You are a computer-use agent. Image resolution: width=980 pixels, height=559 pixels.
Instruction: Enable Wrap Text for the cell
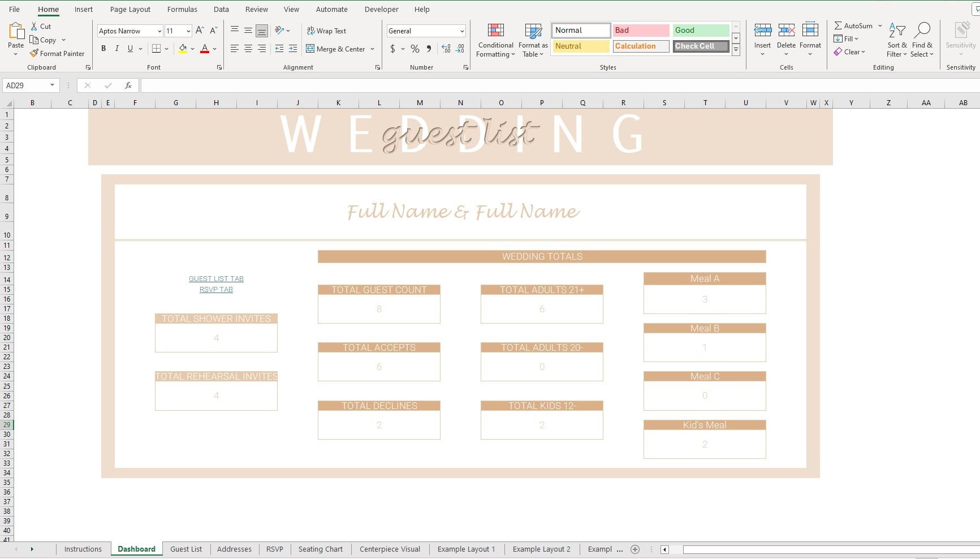327,31
